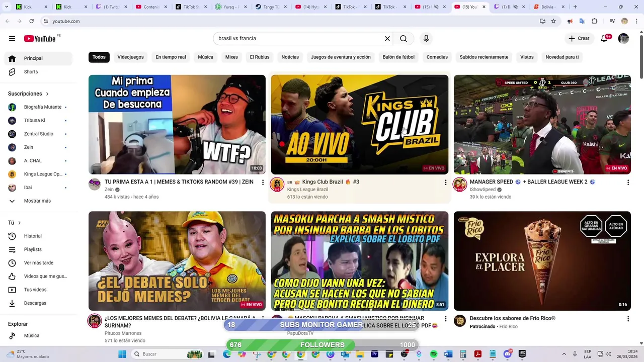Open the debate memes live thumbnail

(177, 261)
